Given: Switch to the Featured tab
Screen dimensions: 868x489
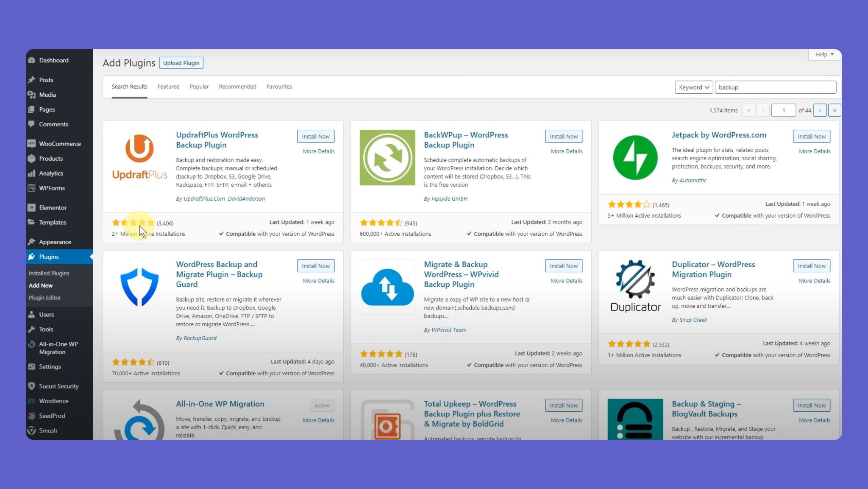Looking at the screenshot, I should (169, 87).
